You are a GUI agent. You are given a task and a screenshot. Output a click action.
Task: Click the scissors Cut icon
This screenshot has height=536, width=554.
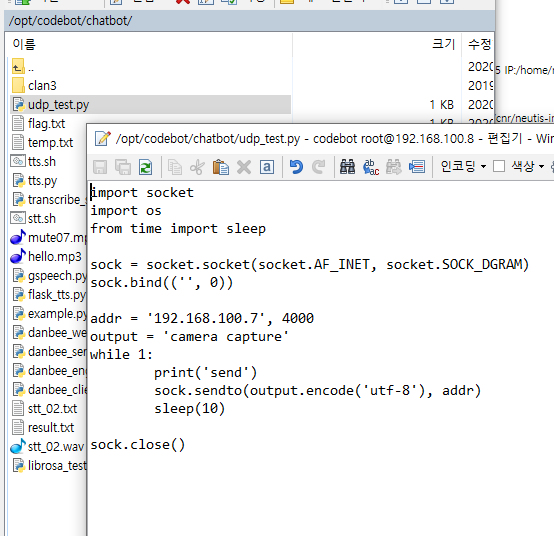coord(197,167)
